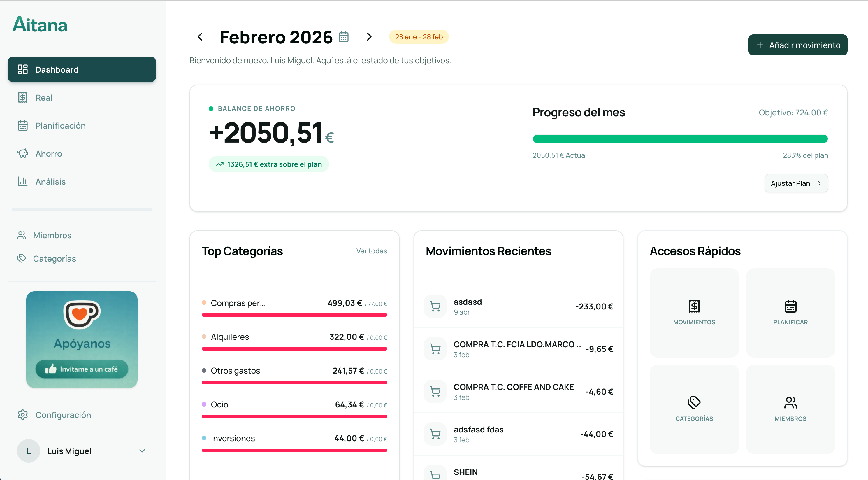Open the Miembros quick access people icon
This screenshot has height=480, width=868.
(790, 402)
